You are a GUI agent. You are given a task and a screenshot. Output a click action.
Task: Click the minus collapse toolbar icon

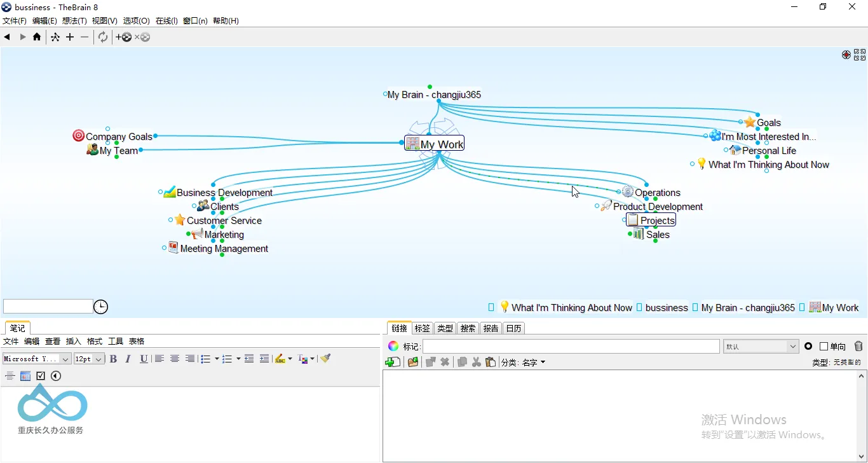pyautogui.click(x=85, y=37)
